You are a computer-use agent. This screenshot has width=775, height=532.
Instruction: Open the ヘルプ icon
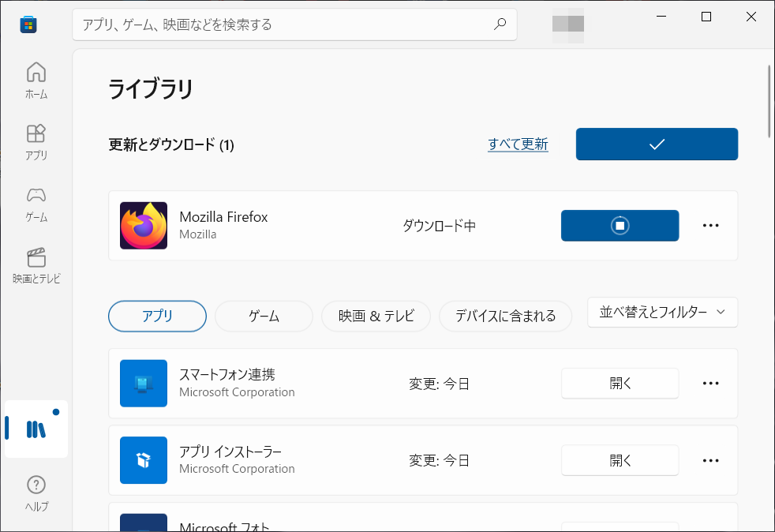pos(36,491)
